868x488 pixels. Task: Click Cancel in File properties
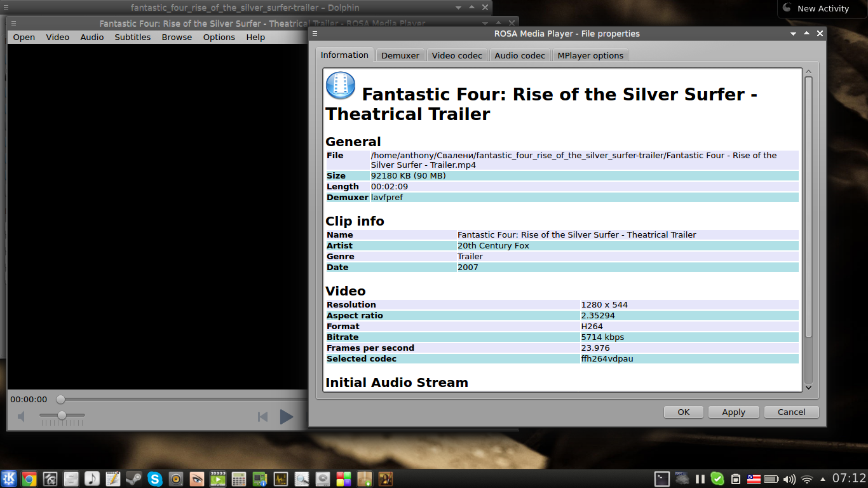click(792, 412)
